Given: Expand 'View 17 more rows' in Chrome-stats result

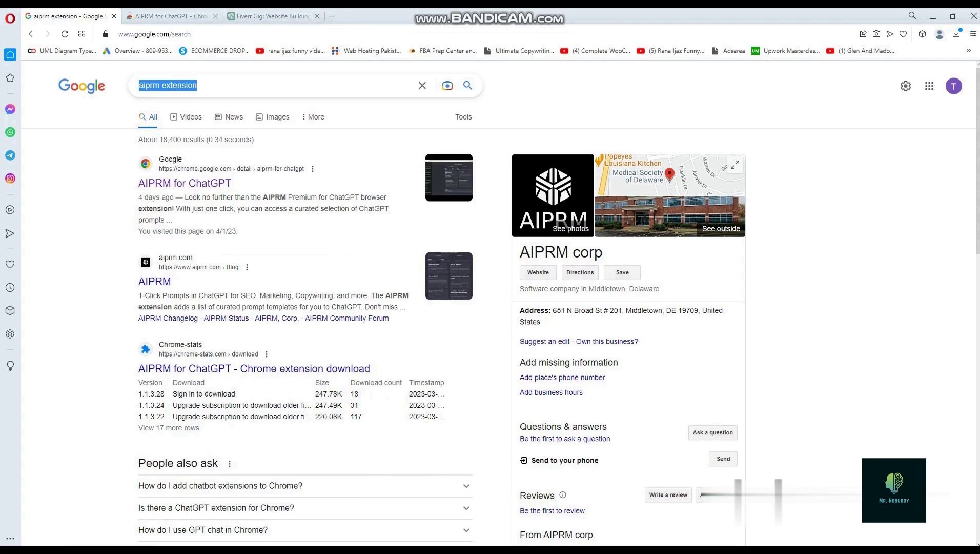Looking at the screenshot, I should pos(168,428).
